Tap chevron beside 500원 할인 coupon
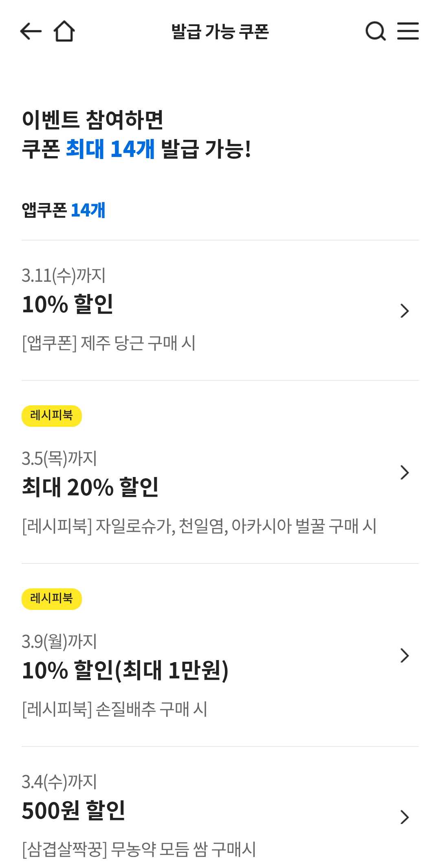The image size is (440, 868). (x=404, y=817)
